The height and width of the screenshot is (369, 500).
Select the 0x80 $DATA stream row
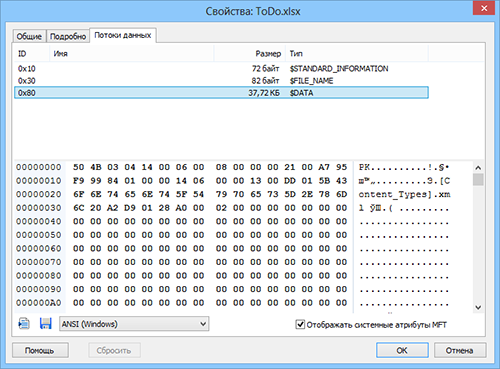(221, 93)
